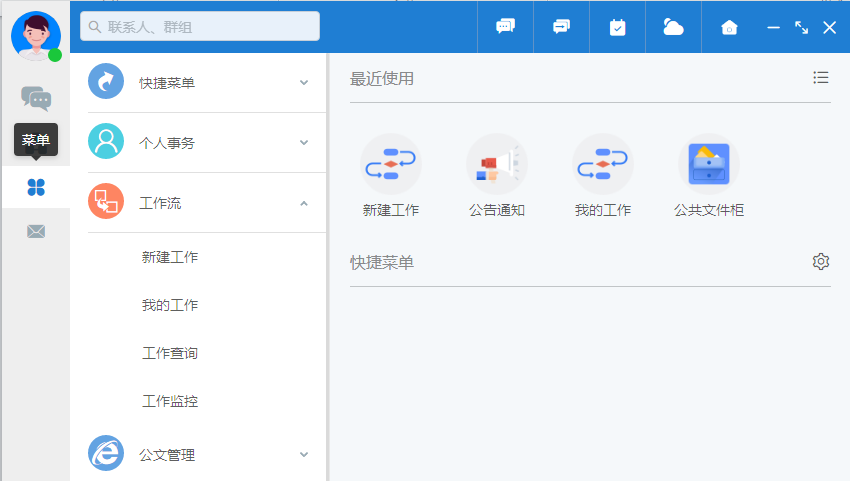This screenshot has width=850, height=481.
Task: Open 工作监控 in the workflow submenu
Action: [170, 401]
